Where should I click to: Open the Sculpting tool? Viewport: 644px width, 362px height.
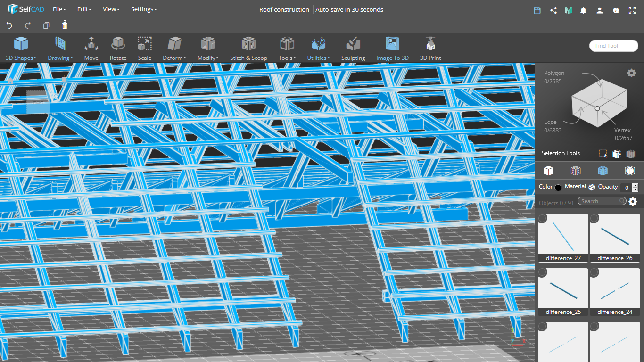353,49
